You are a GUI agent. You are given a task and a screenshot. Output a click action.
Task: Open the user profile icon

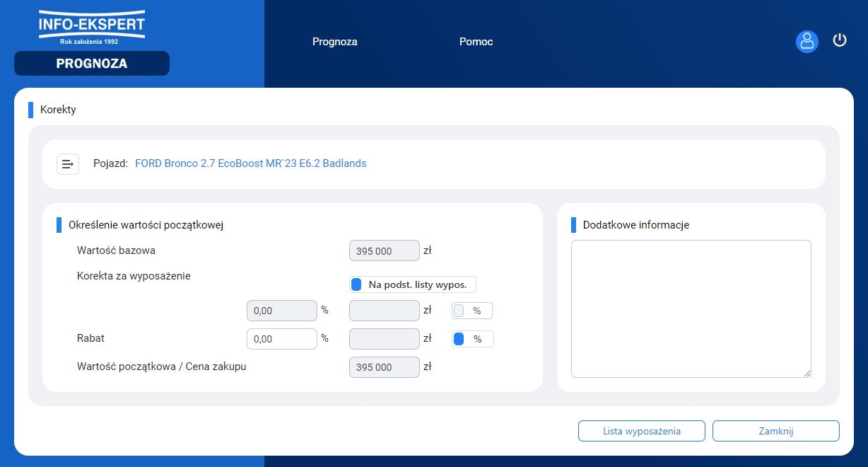(807, 41)
